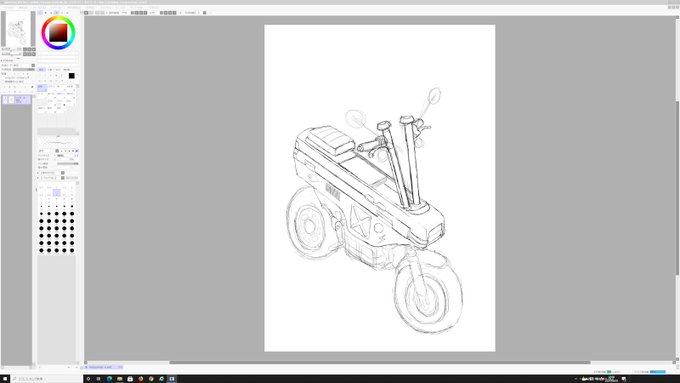
Task: Open the Window menu in menu bar
Action: 135,7
